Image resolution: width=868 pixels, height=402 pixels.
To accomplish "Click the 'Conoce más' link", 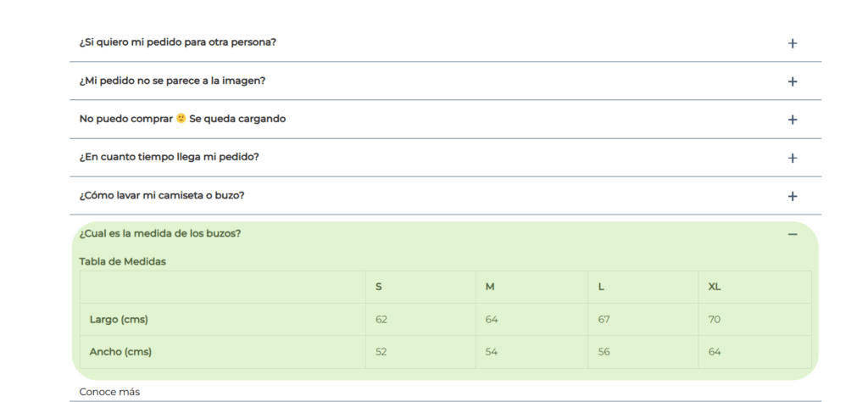I will click(109, 392).
